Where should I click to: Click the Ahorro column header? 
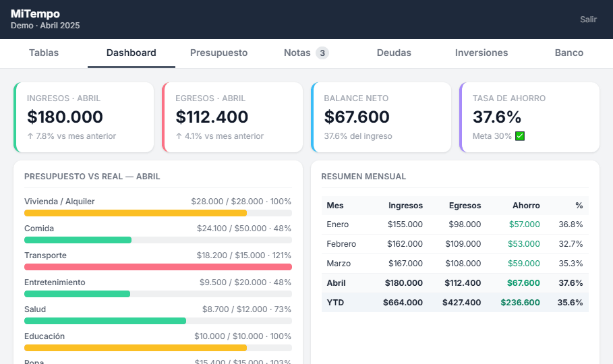click(x=526, y=206)
